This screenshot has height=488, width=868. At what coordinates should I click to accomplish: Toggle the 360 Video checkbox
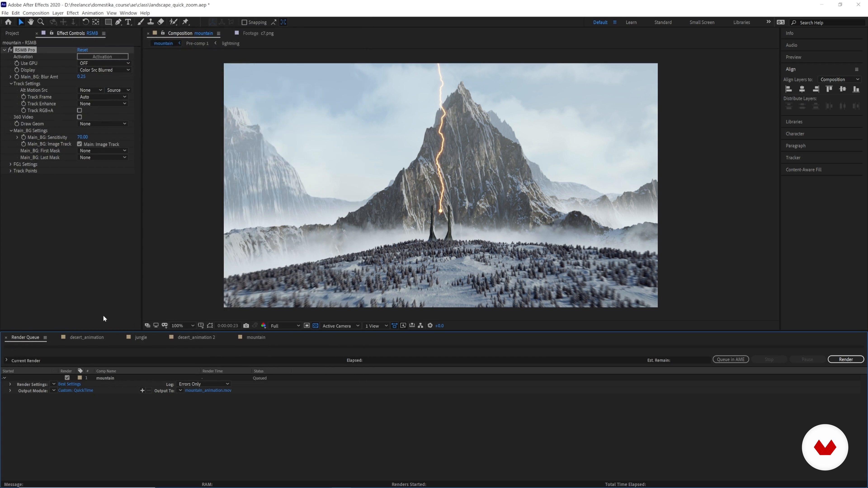(80, 117)
